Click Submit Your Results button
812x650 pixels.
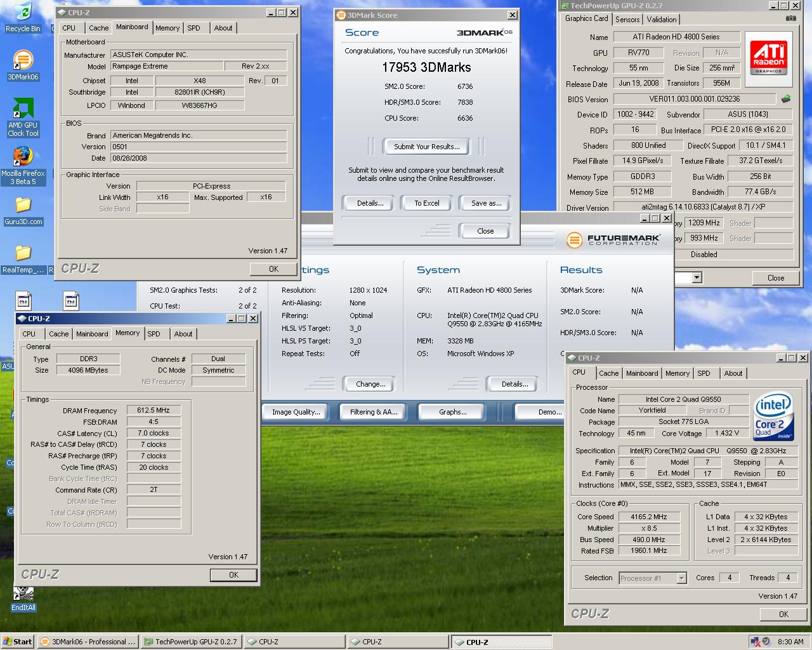coord(426,147)
